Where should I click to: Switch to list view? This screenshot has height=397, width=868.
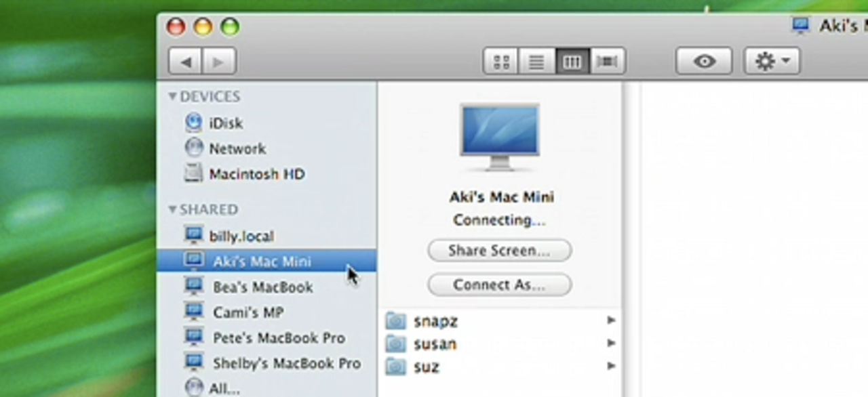click(x=536, y=62)
